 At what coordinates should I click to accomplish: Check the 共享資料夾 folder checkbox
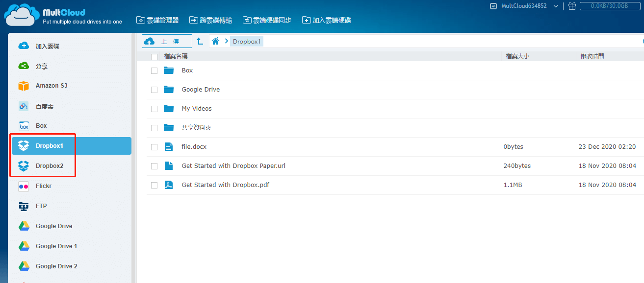[154, 128]
